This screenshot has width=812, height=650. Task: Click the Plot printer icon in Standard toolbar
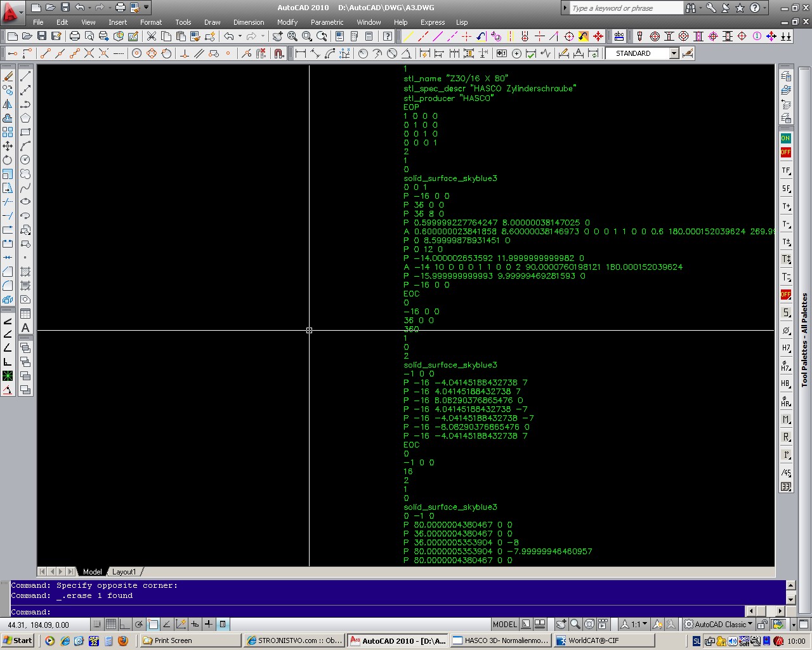click(x=75, y=37)
